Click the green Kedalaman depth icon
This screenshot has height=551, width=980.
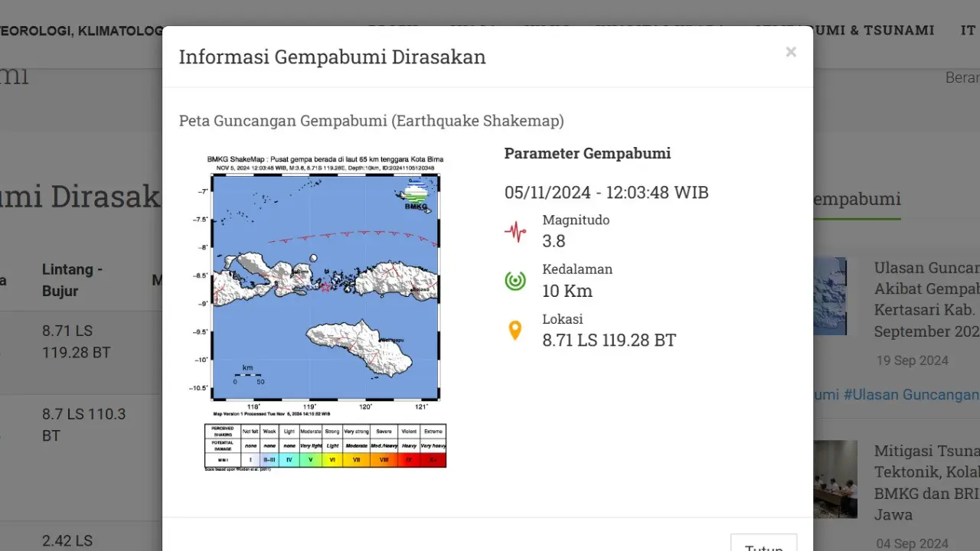click(x=515, y=281)
